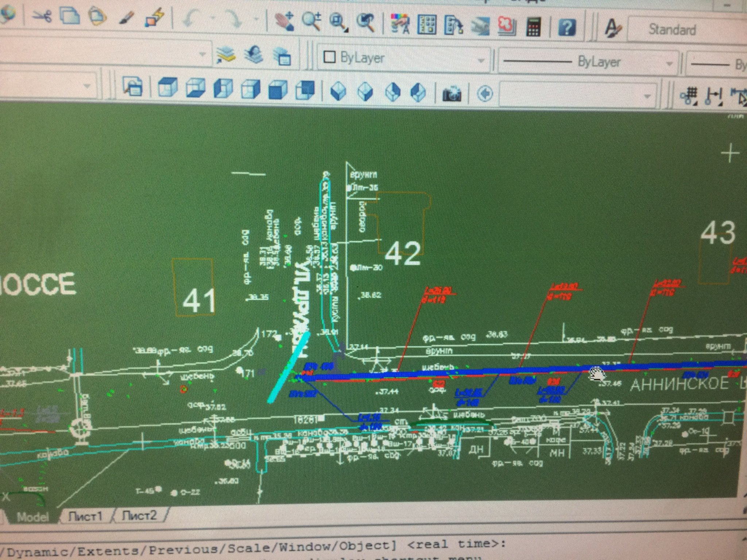
Task: Switch to the Лист1 layout tab
Action: click(85, 516)
